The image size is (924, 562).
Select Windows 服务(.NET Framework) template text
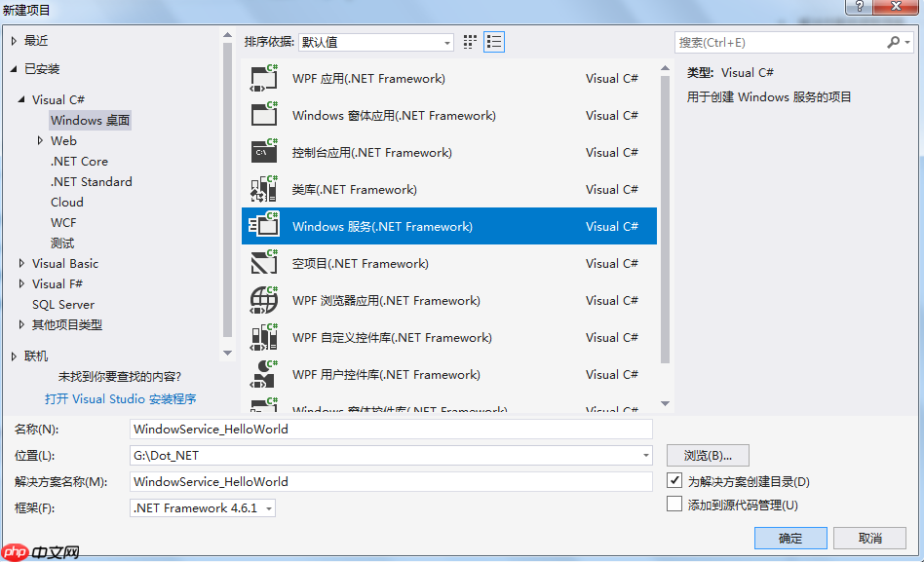[x=382, y=226]
